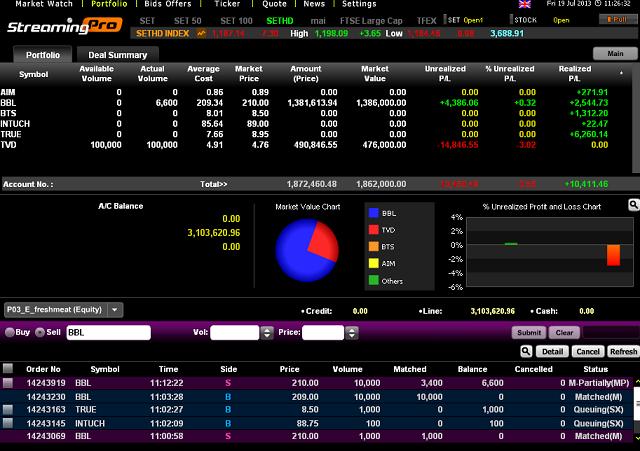The width and height of the screenshot is (640, 451).
Task: Select the BBL row in portfolio
Action: pos(316,103)
